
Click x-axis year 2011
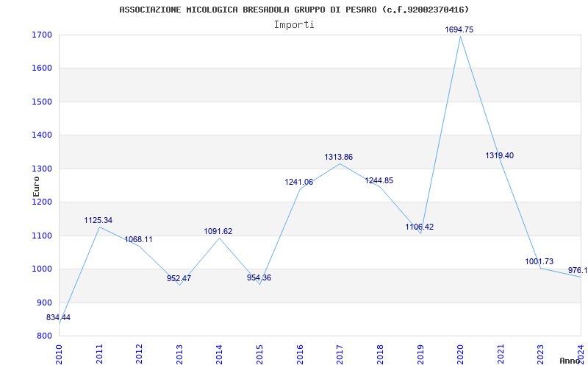99,355
